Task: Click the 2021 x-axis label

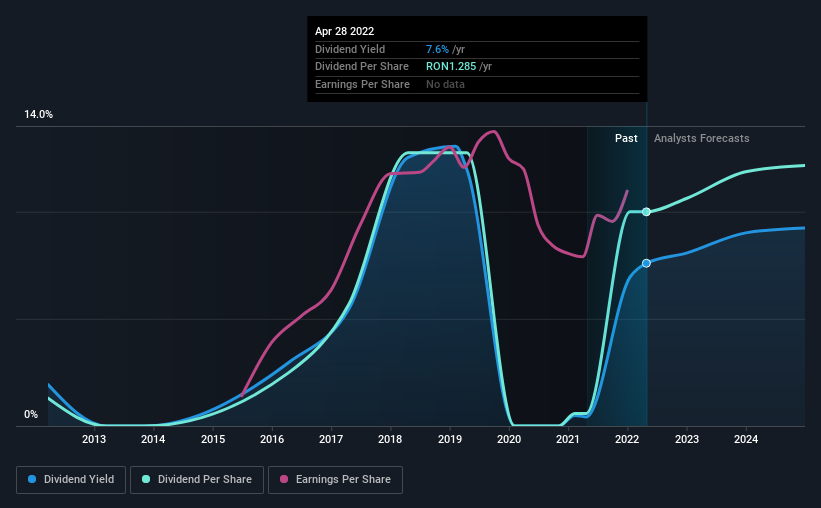Action: pos(568,439)
